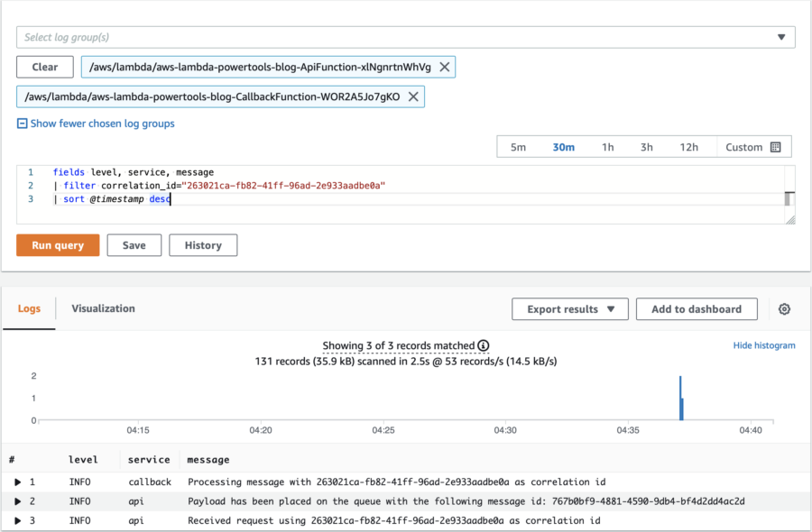Select the 12h time range
Image resolution: width=812 pixels, height=532 pixels.
pyautogui.click(x=688, y=147)
